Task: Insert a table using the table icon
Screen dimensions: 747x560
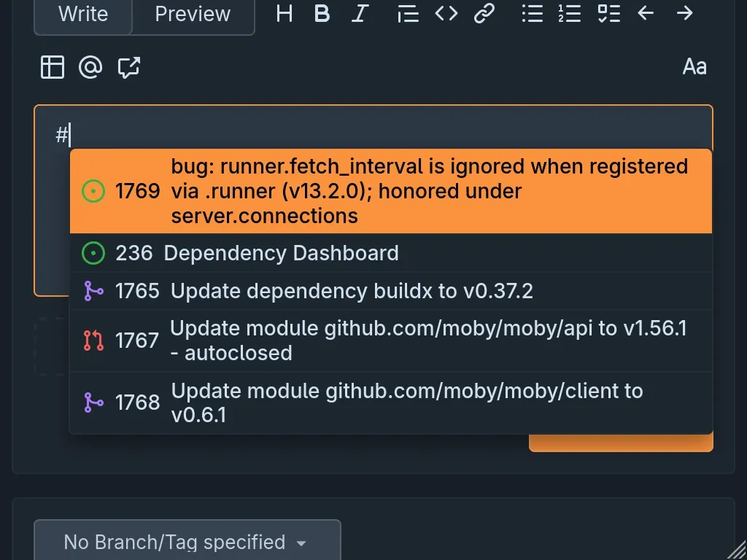Action: pos(53,66)
